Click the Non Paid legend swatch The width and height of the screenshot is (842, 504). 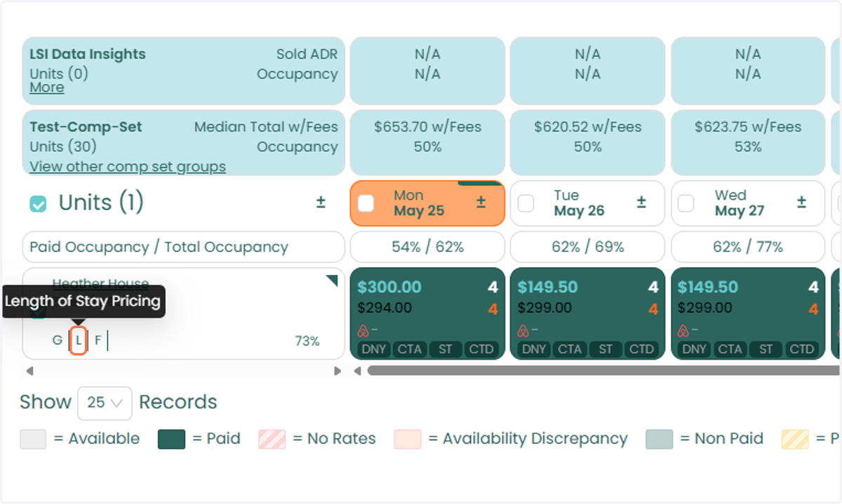click(x=660, y=440)
